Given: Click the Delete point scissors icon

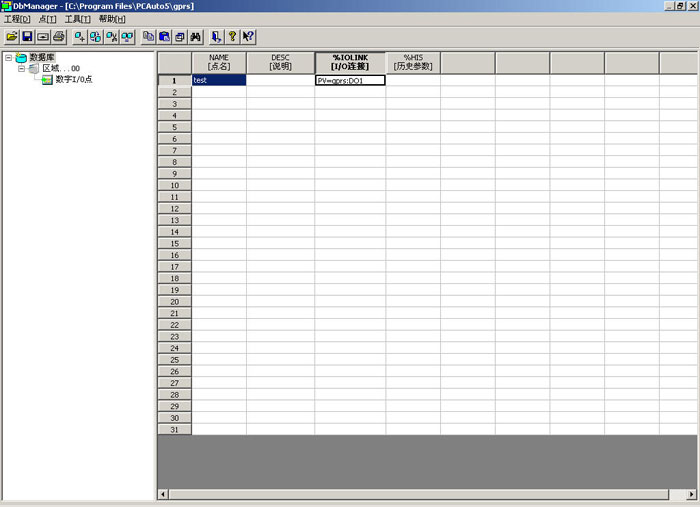Looking at the screenshot, I should tap(112, 36).
